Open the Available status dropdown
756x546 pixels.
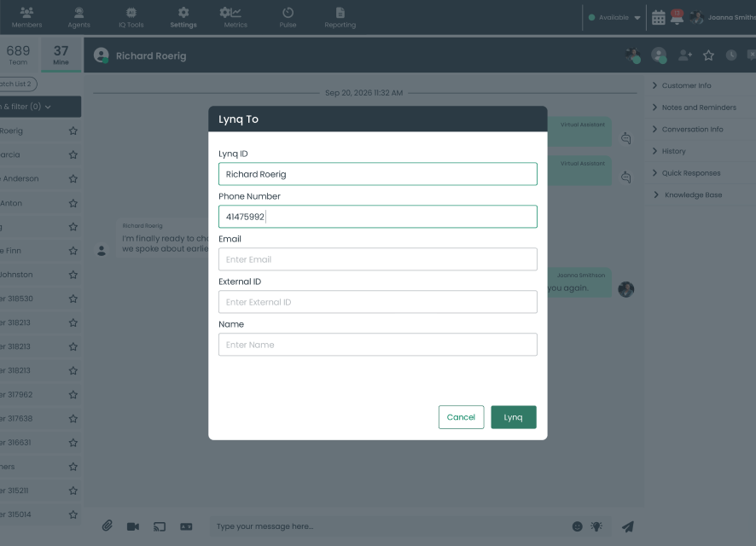pos(614,17)
